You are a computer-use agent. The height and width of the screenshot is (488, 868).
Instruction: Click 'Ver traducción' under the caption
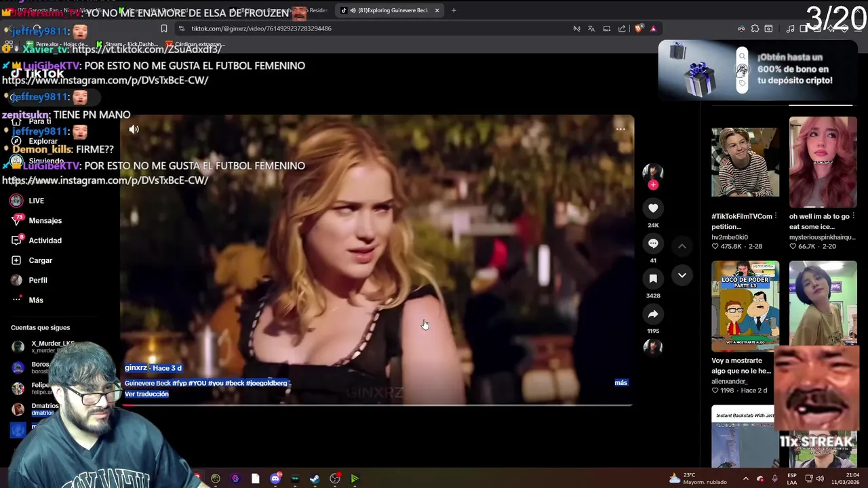(x=146, y=394)
